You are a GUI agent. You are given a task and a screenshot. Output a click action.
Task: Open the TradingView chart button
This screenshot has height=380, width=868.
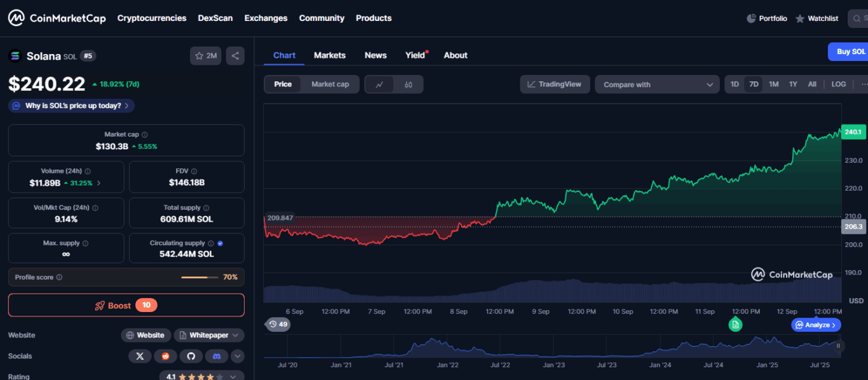click(x=555, y=85)
